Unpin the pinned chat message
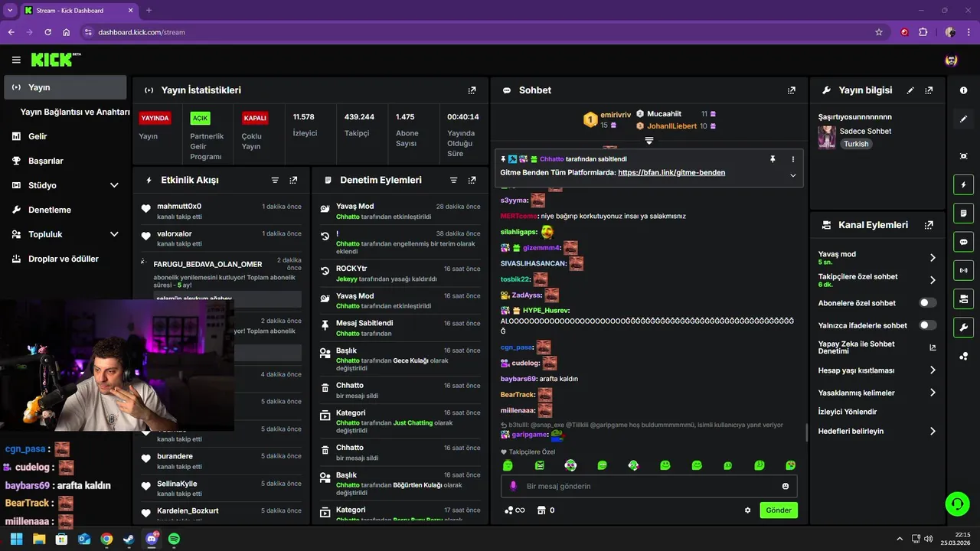Screen dimensions: 980x551 [773, 159]
